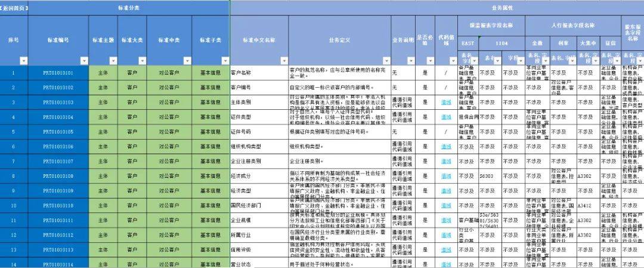Screen dimensions: 644x268
Task: Select row number 7 cell
Action: tap(14, 161)
